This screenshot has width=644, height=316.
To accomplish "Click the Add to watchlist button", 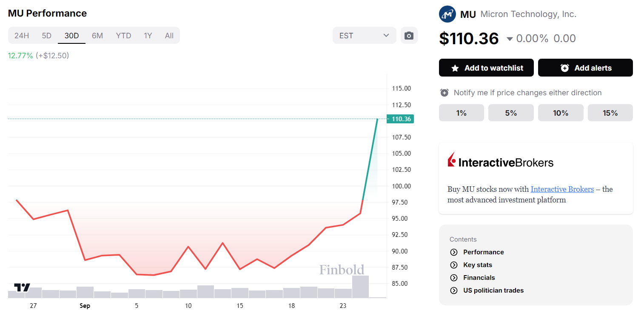I will click(x=486, y=68).
